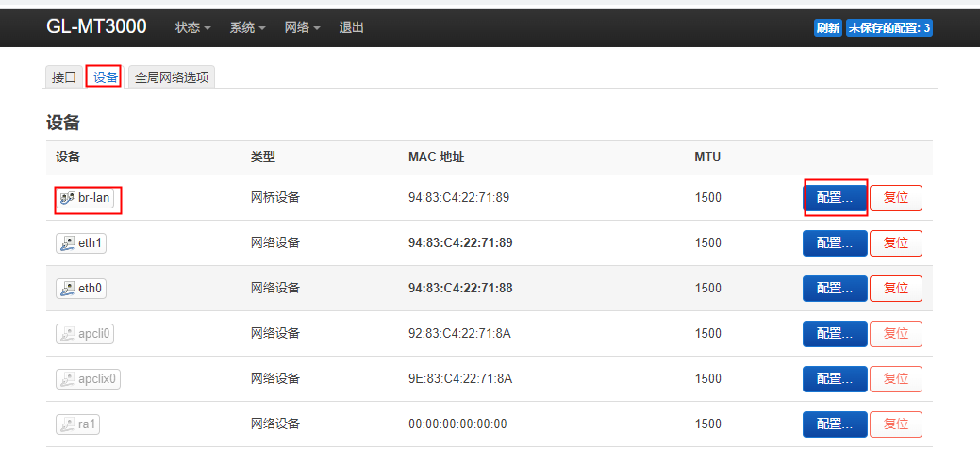Select MAC address 94:83:C4:22:71:88

coord(460,289)
